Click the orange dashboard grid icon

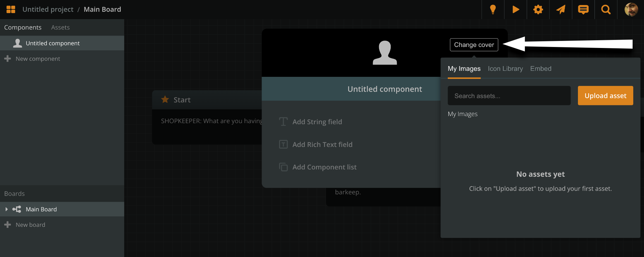[11, 9]
